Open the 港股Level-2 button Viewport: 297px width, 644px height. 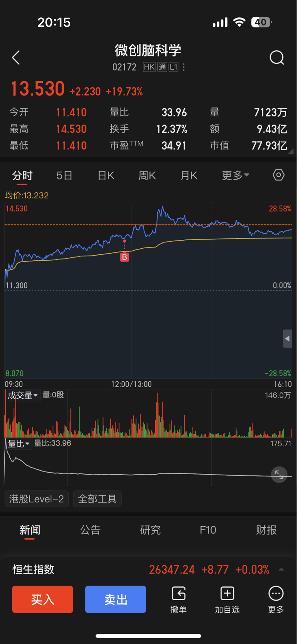pos(37,499)
